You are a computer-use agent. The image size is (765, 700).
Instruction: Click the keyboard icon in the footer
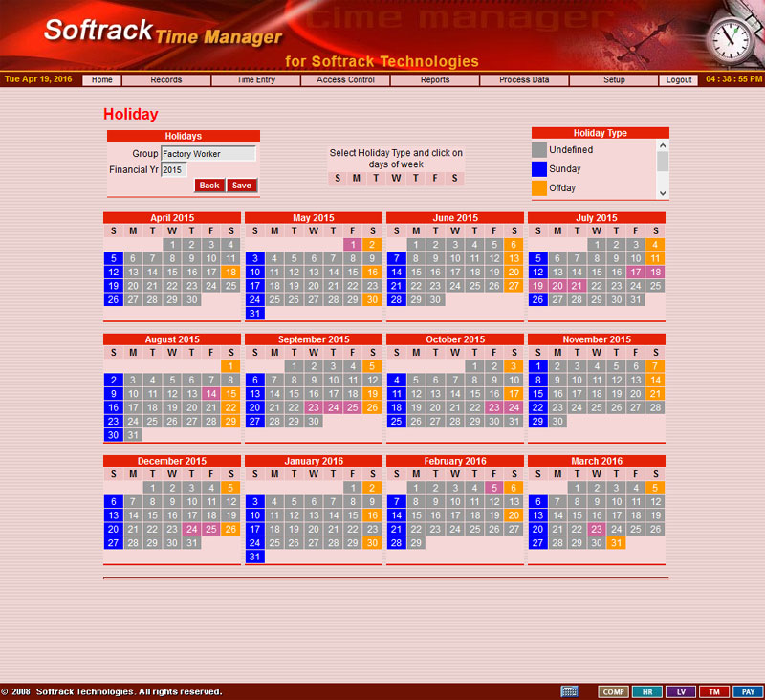pos(569,691)
